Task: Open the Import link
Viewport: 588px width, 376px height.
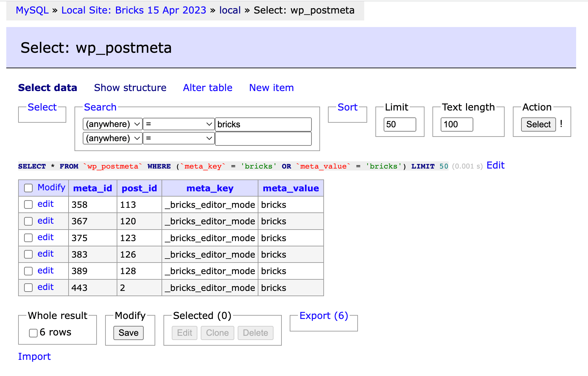Action: 34,357
